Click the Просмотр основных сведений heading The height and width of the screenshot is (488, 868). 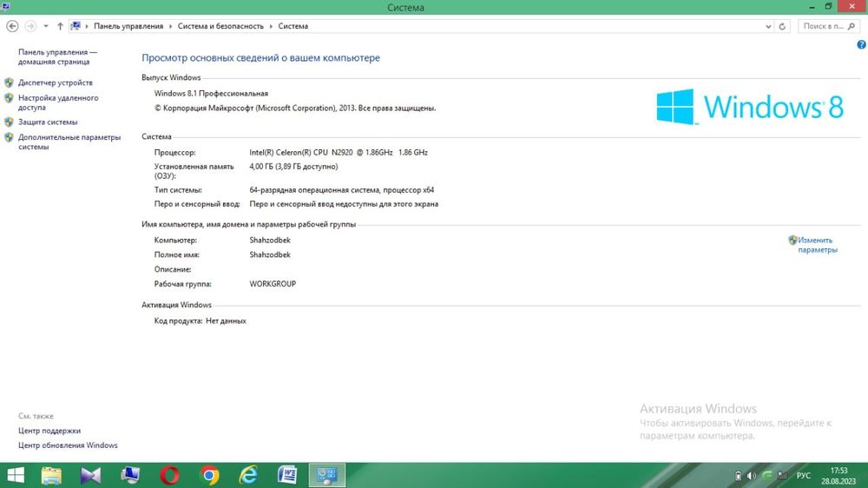point(260,57)
